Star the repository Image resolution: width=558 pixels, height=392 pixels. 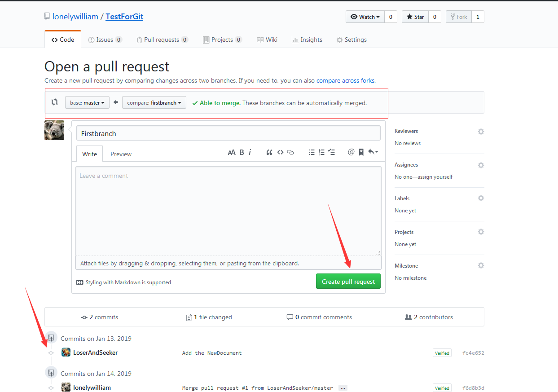point(415,17)
